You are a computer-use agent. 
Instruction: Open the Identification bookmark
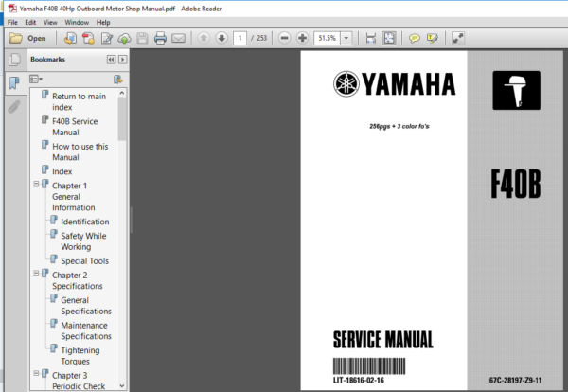(x=85, y=222)
